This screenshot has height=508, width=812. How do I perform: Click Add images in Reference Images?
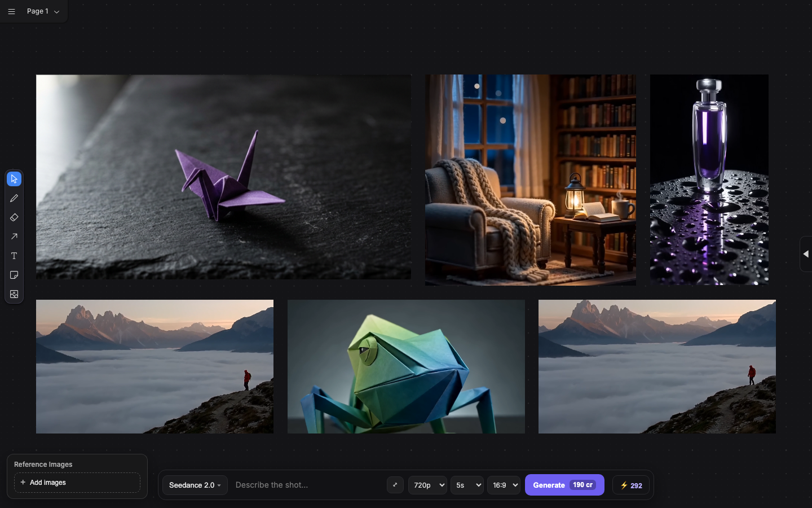tap(77, 483)
